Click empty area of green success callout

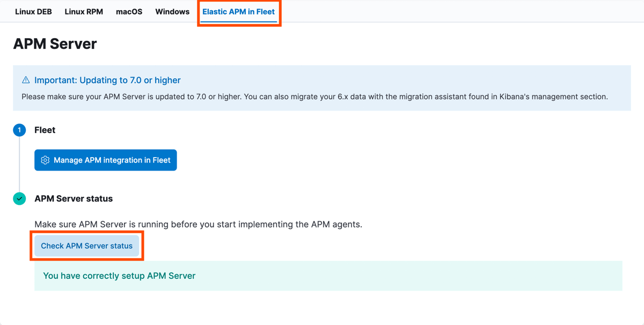(x=408, y=276)
